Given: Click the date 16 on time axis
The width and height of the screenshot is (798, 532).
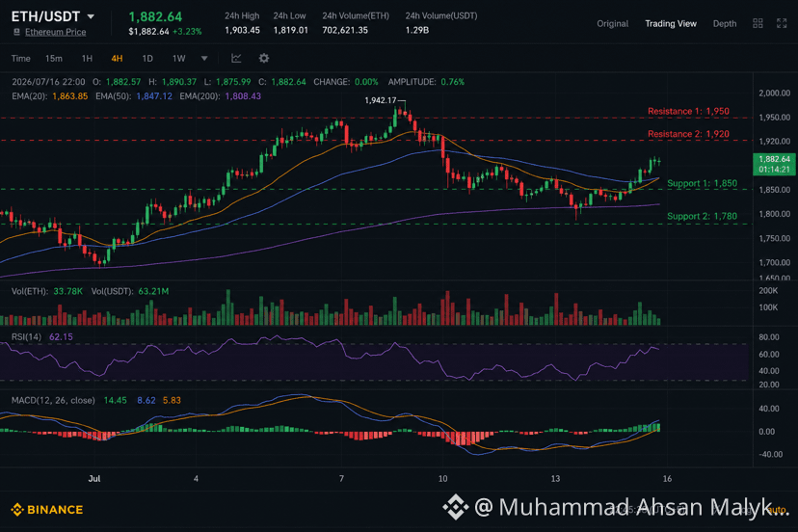Looking at the screenshot, I should click(x=667, y=479).
